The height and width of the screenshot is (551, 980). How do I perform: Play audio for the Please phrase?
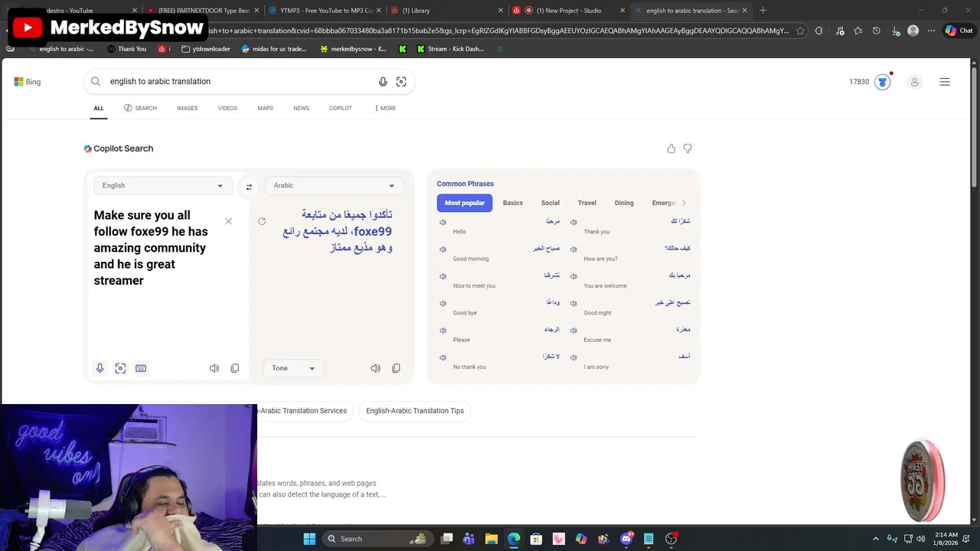pos(443,331)
